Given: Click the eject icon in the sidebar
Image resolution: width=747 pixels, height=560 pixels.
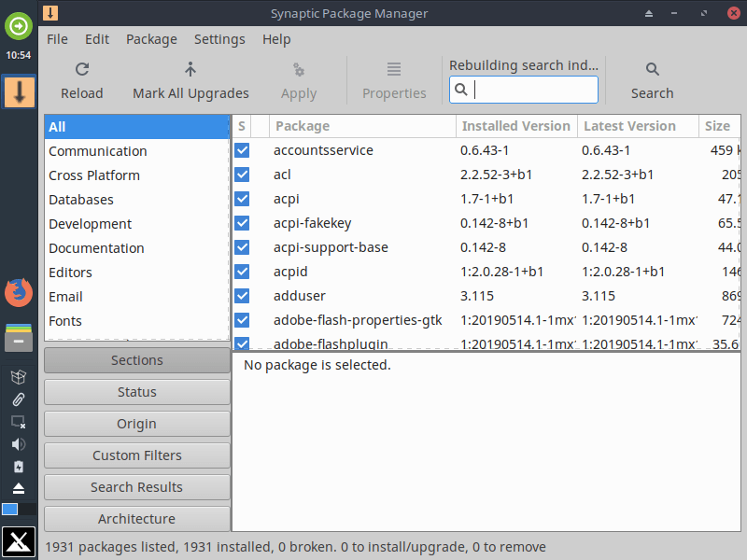Looking at the screenshot, I should (18, 488).
